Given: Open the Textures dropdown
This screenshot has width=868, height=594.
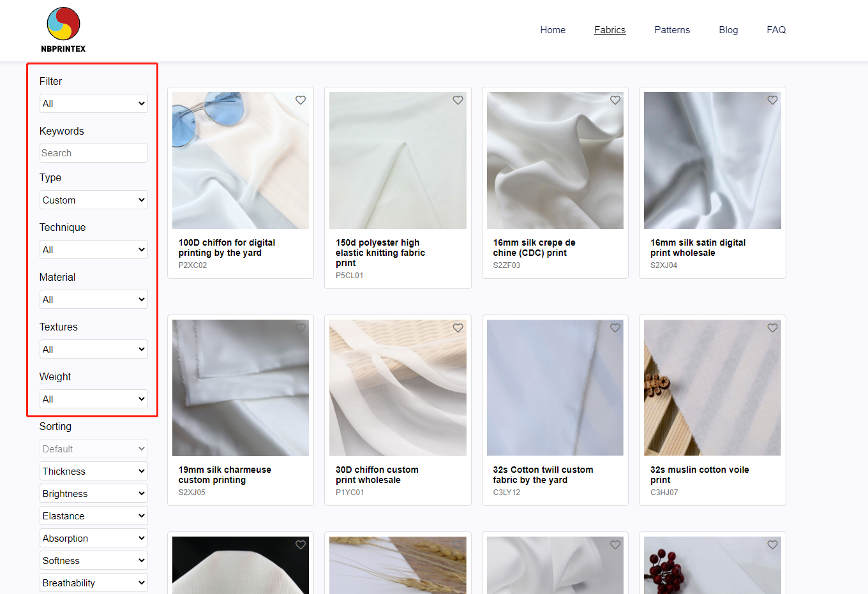Looking at the screenshot, I should point(94,349).
